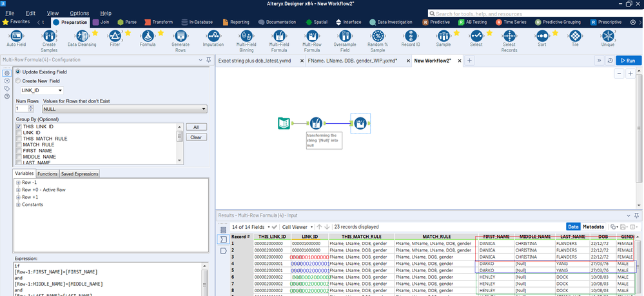The height and width of the screenshot is (296, 644).
Task: Choose the Create New Field option
Action: pos(17,81)
